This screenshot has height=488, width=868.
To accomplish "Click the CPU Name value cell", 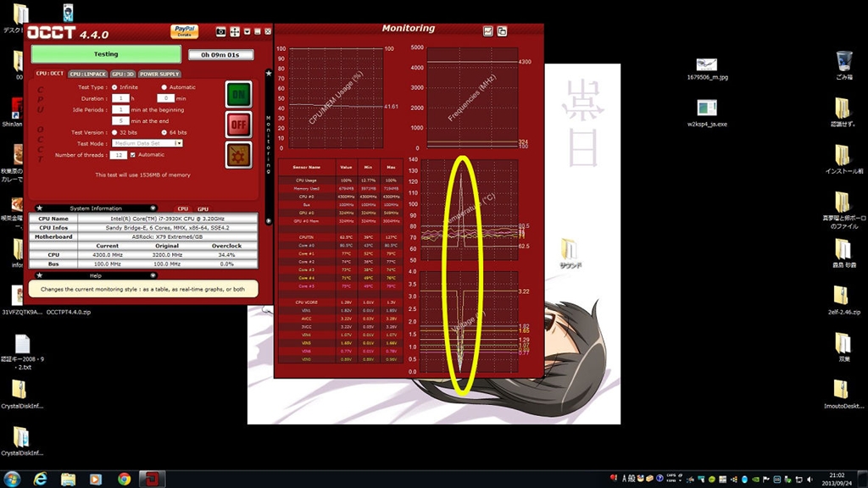I will pyautogui.click(x=167, y=219).
